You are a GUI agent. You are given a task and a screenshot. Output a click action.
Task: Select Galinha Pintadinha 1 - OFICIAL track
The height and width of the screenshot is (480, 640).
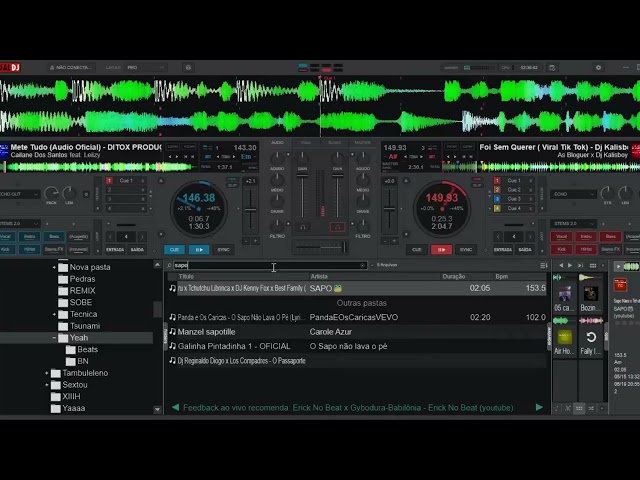point(357,346)
